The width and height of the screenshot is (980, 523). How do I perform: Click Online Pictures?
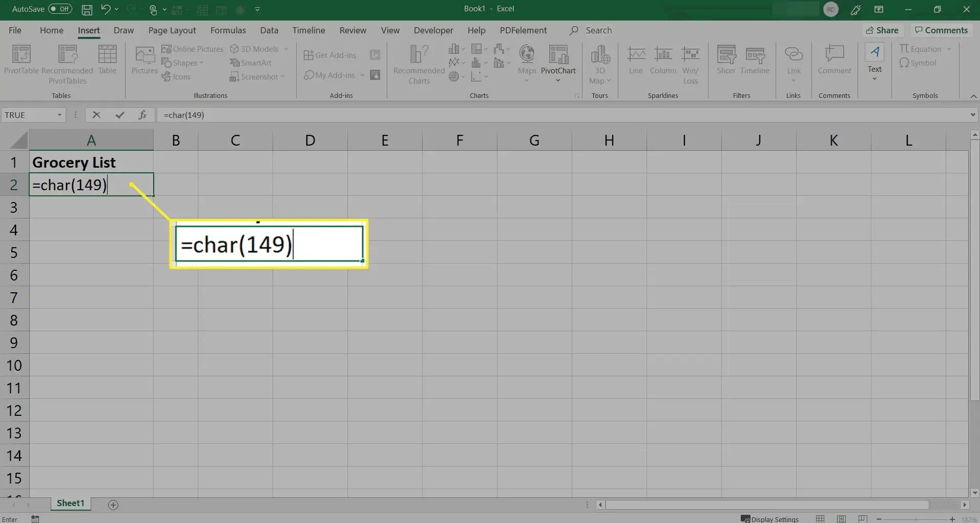193,49
